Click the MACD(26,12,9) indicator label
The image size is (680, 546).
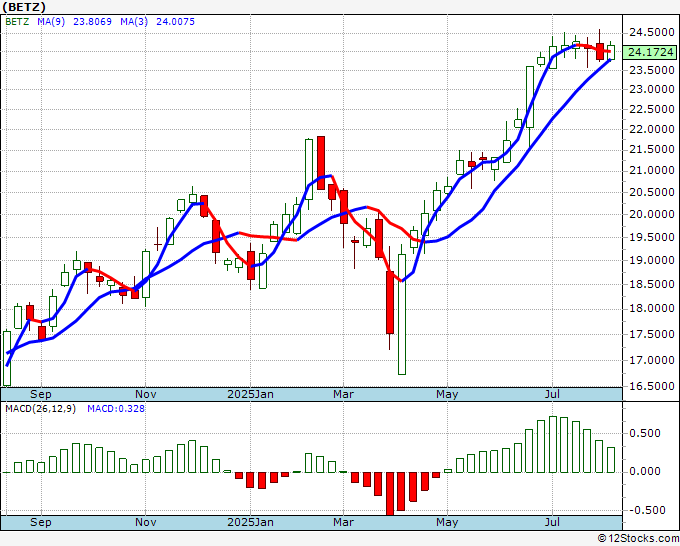tap(40, 409)
